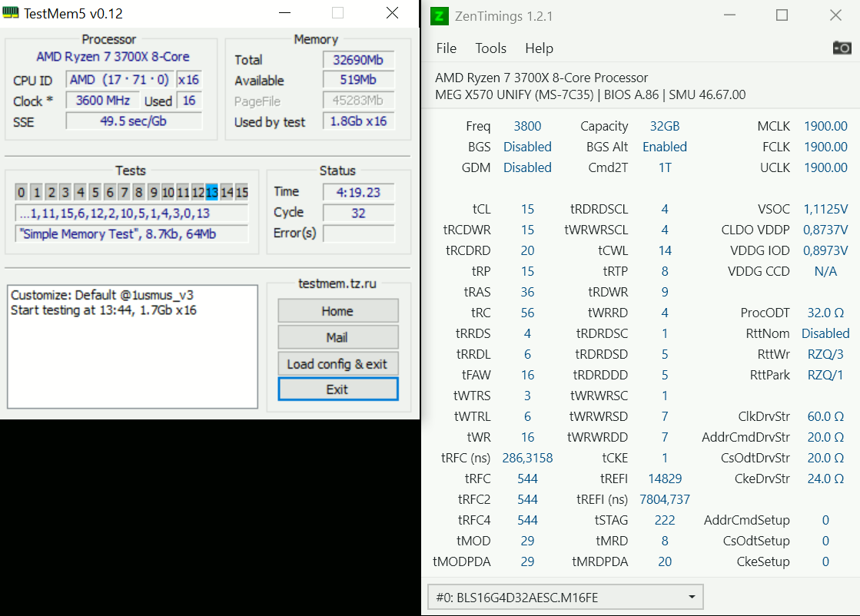Click the testing log text area
Screen dimensions: 860x616
click(132, 346)
